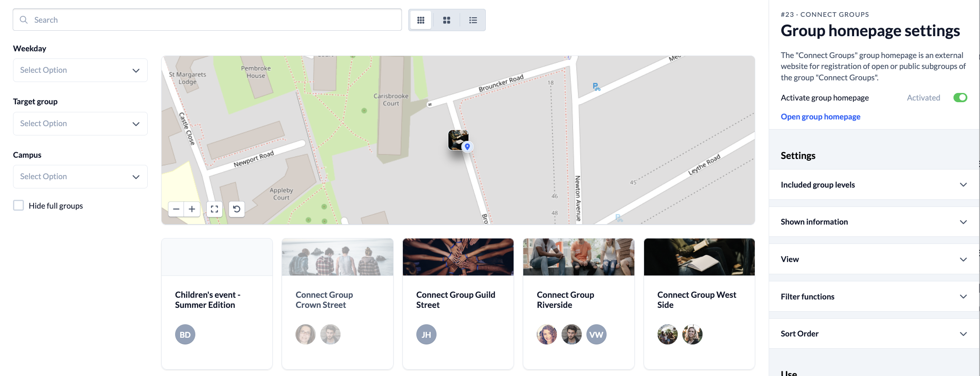Switch to small grid view
Screen dimensions: 980x376
421,20
